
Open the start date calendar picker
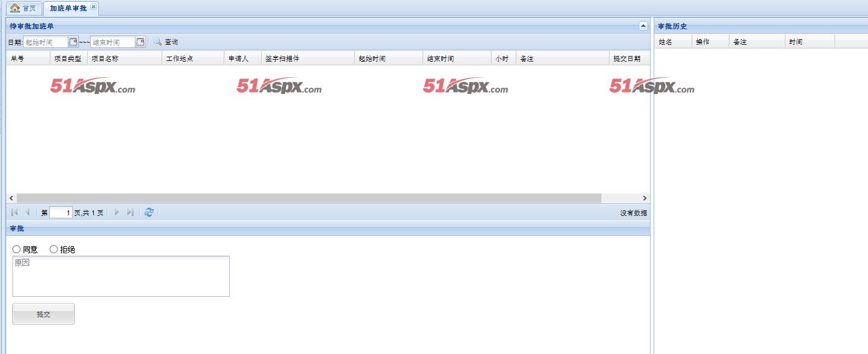[73, 42]
